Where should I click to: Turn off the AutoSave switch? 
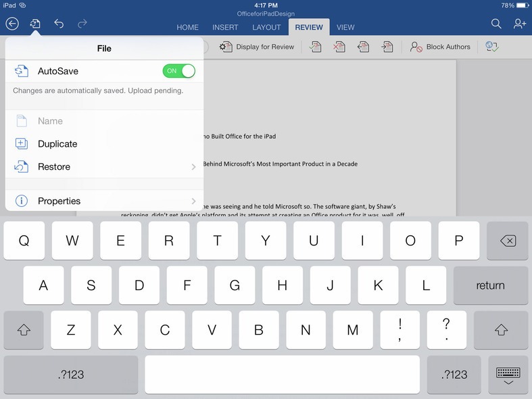pyautogui.click(x=178, y=71)
